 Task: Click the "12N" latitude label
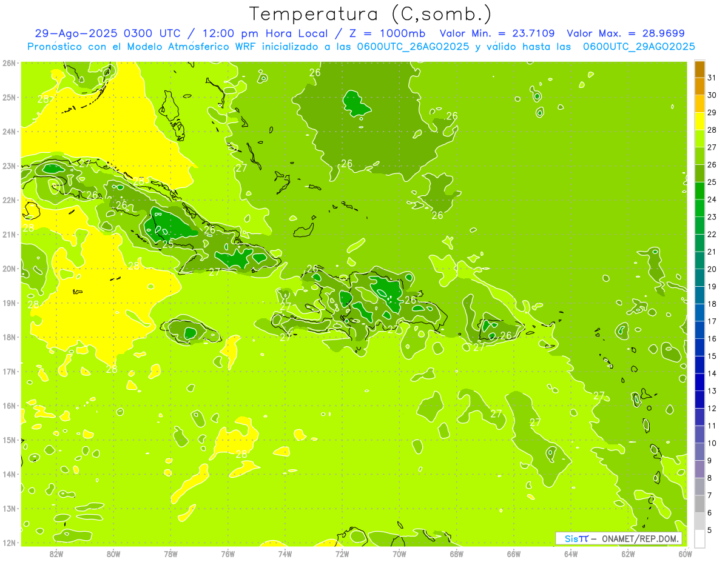(x=9, y=543)
